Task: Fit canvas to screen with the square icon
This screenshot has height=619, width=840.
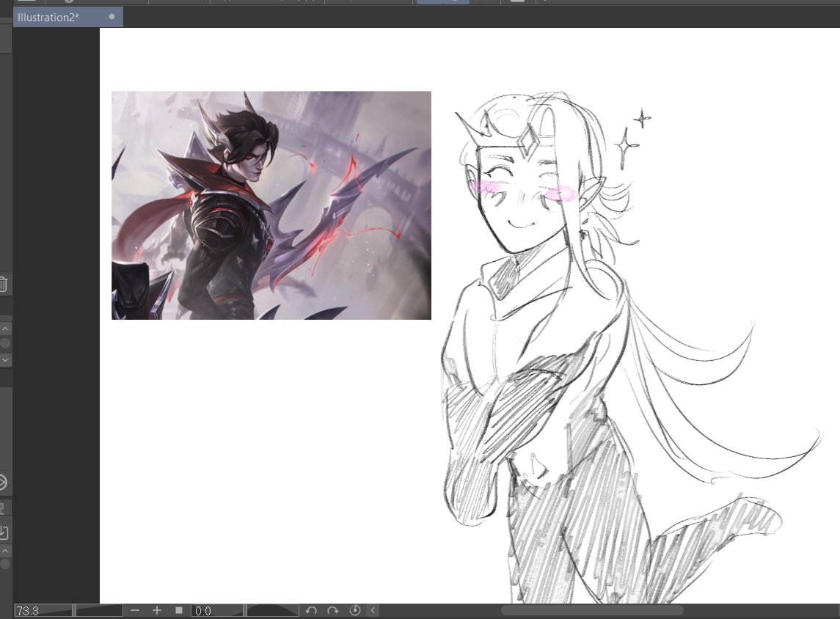Action: tap(179, 610)
